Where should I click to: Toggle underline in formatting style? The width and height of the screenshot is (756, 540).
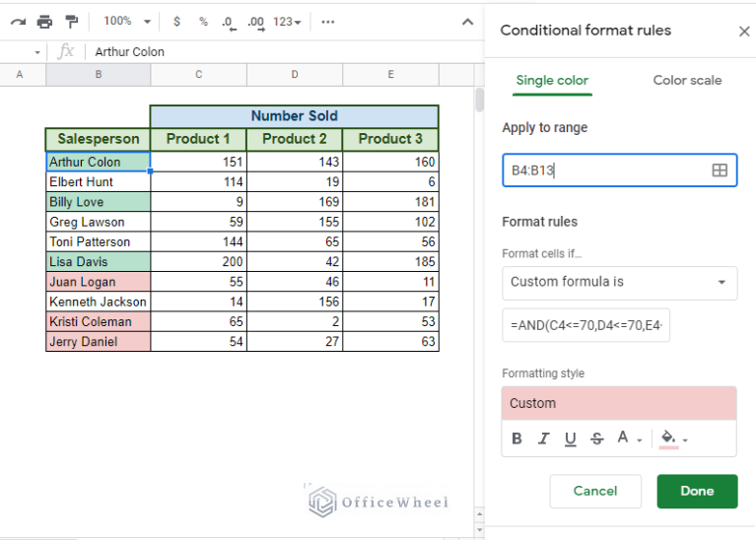(570, 439)
